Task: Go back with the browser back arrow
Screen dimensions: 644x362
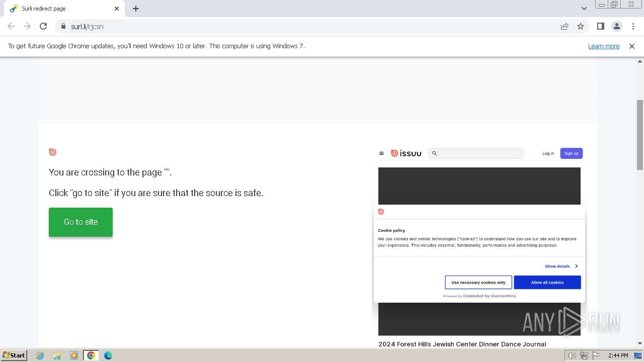Action: (11, 26)
